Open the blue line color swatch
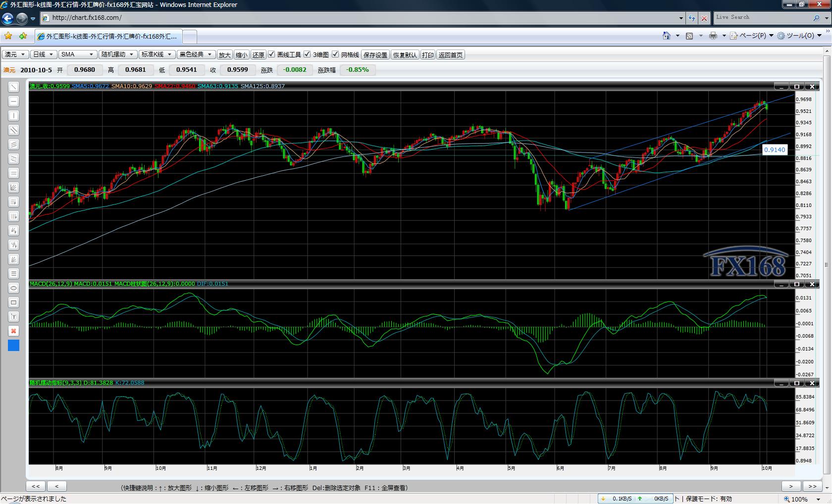This screenshot has height=504, width=832. [x=13, y=346]
